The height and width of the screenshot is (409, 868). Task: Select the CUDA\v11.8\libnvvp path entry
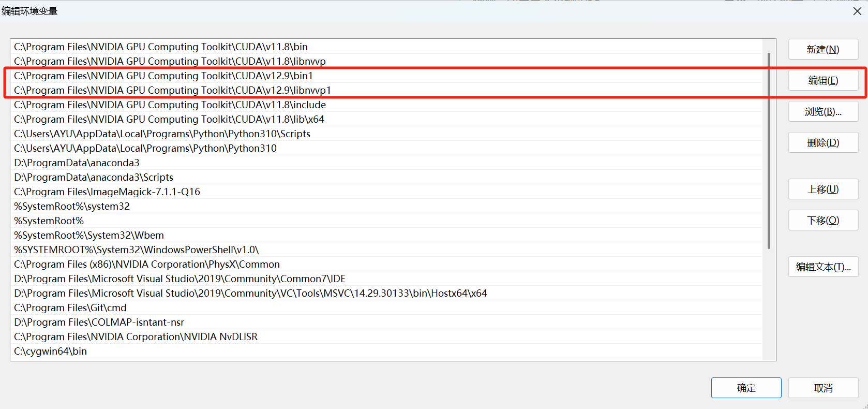tap(386, 61)
